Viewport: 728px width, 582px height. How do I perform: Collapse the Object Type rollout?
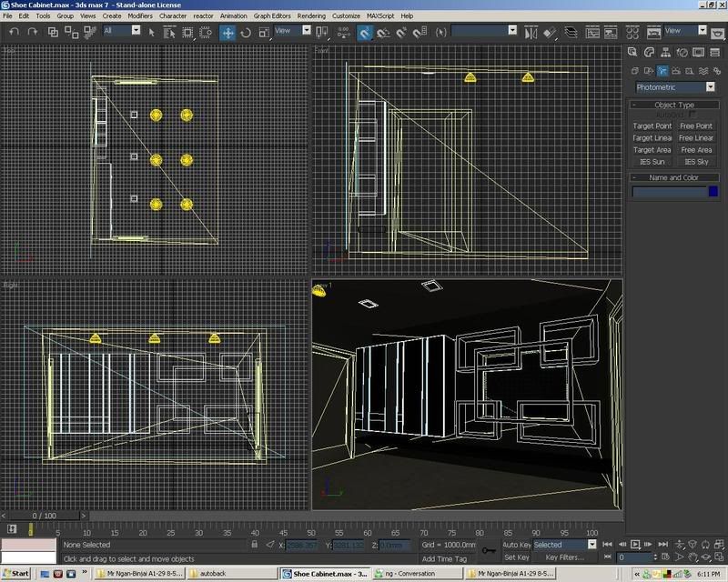pos(673,105)
